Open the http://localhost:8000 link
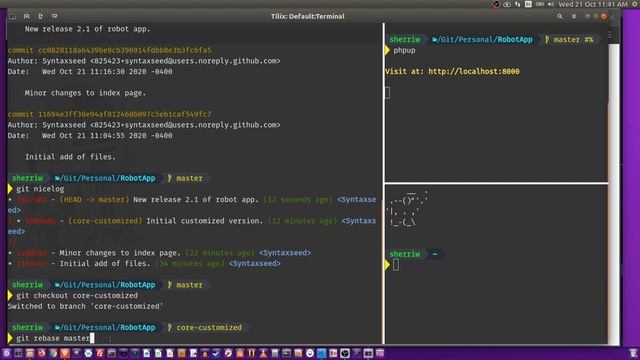The height and width of the screenshot is (360, 640). [473, 71]
